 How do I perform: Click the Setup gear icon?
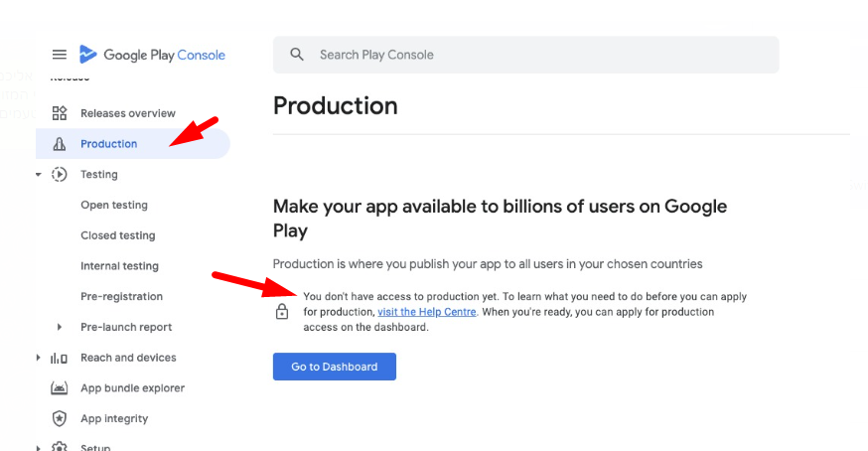[60, 447]
